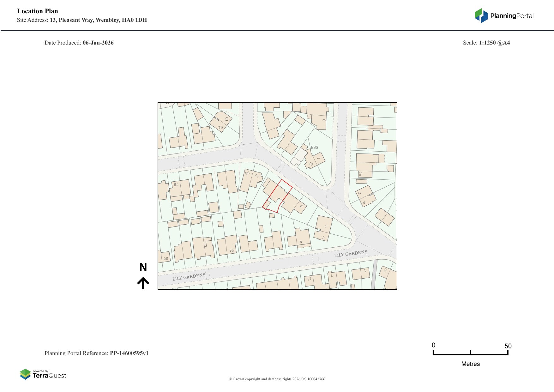Click the bold N compass letter
The image size is (554, 392).
click(143, 267)
